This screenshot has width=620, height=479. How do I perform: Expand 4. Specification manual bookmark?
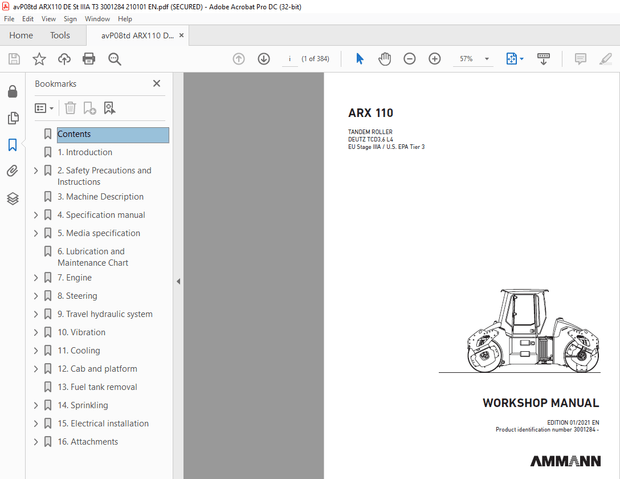[36, 215]
